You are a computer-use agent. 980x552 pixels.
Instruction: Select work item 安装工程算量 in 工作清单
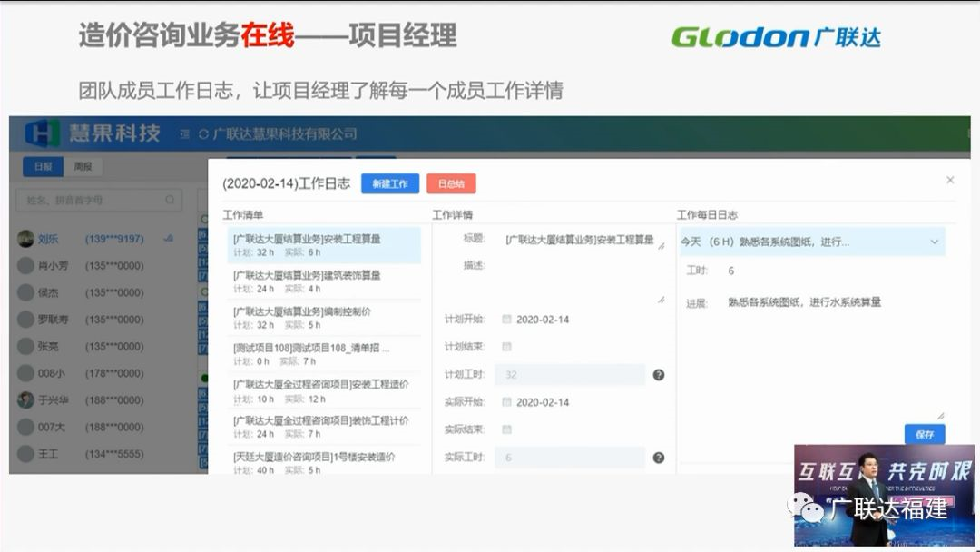(324, 245)
